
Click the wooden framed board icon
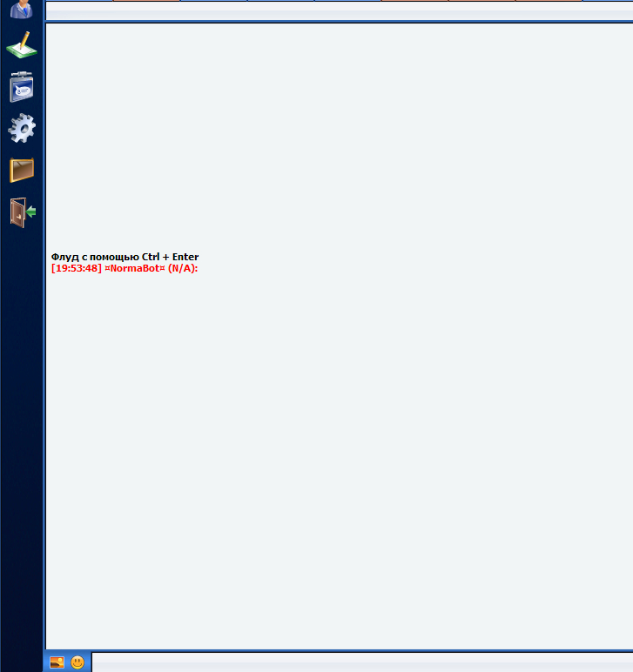(22, 170)
